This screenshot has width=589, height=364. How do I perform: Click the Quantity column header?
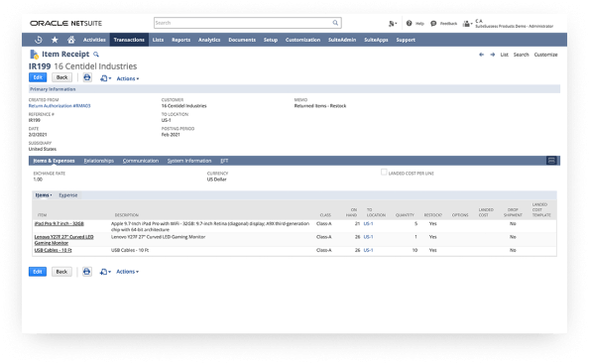click(x=405, y=215)
